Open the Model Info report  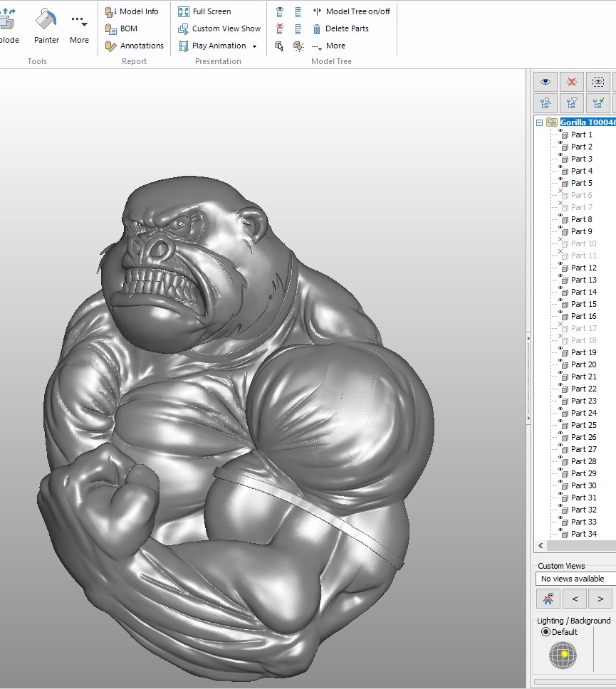point(132,11)
